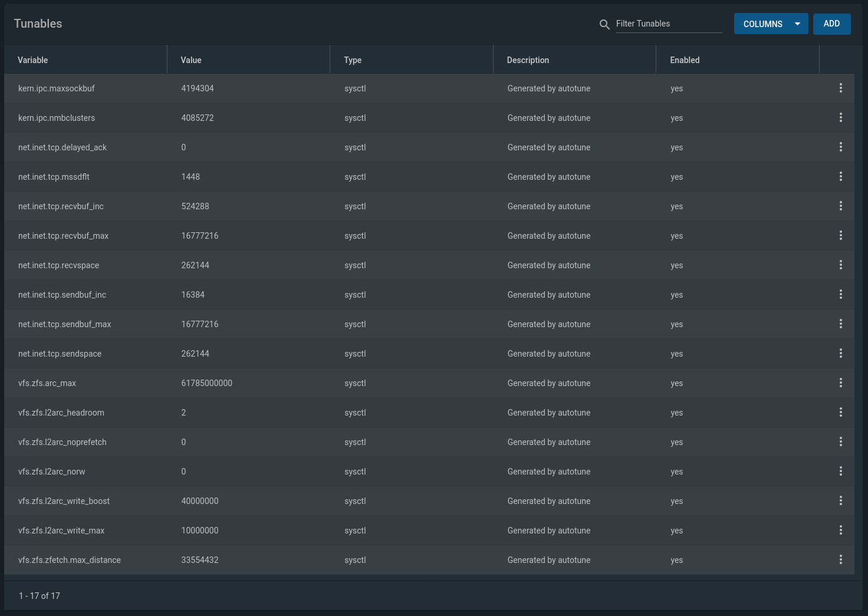Open actions menu for net.inet.tcp.recvbuf_inc
The image size is (868, 616).
click(840, 206)
